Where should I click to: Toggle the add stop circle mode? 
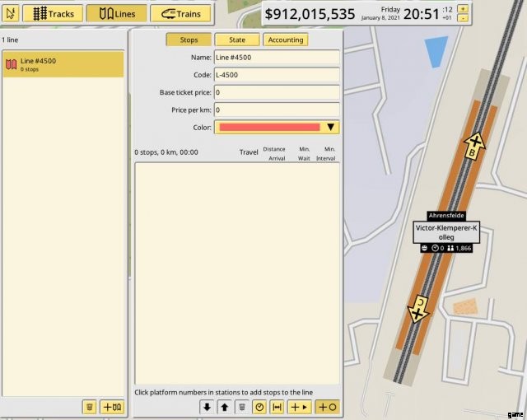tap(327, 407)
